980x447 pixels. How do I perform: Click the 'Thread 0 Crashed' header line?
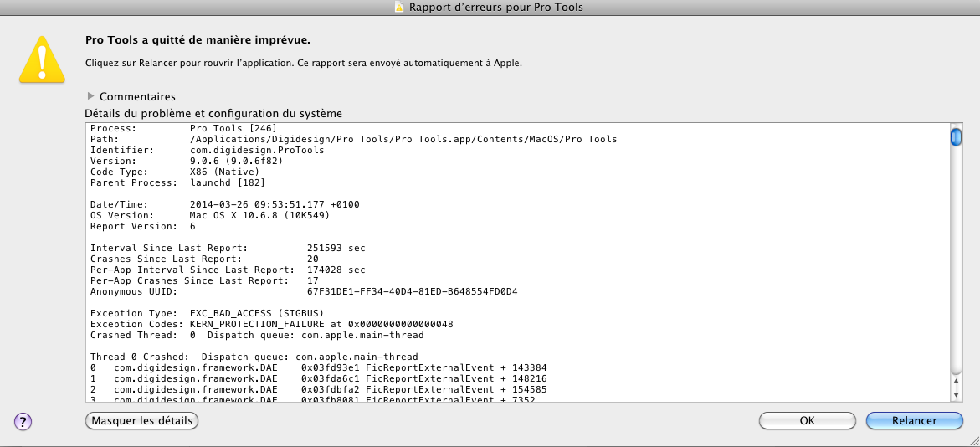click(254, 357)
